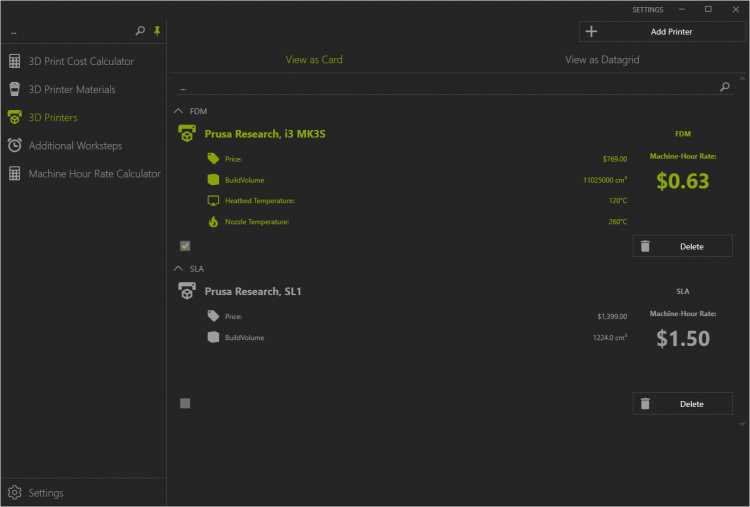Check the SL1 printer selection checkbox

[x=185, y=403]
